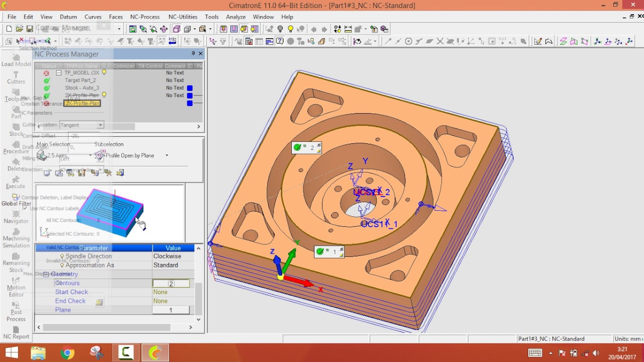Open the Analyze menu
Image resolution: width=644 pixels, height=362 pixels.
(x=235, y=17)
